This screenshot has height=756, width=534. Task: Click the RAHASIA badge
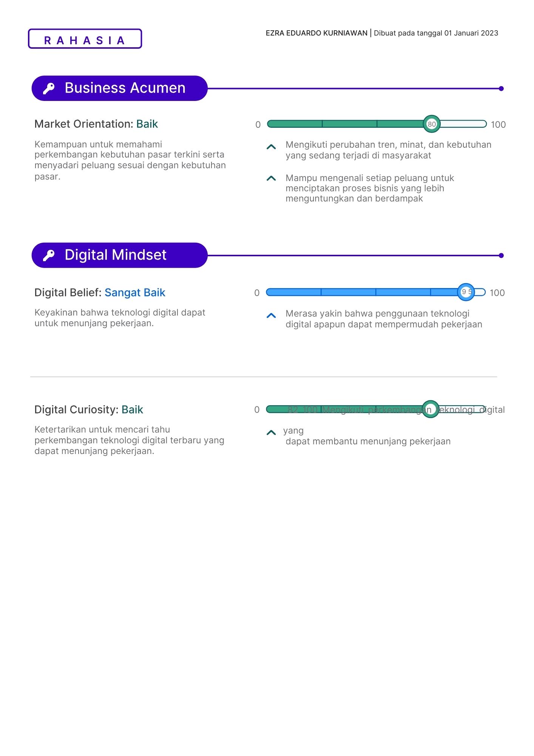(85, 39)
